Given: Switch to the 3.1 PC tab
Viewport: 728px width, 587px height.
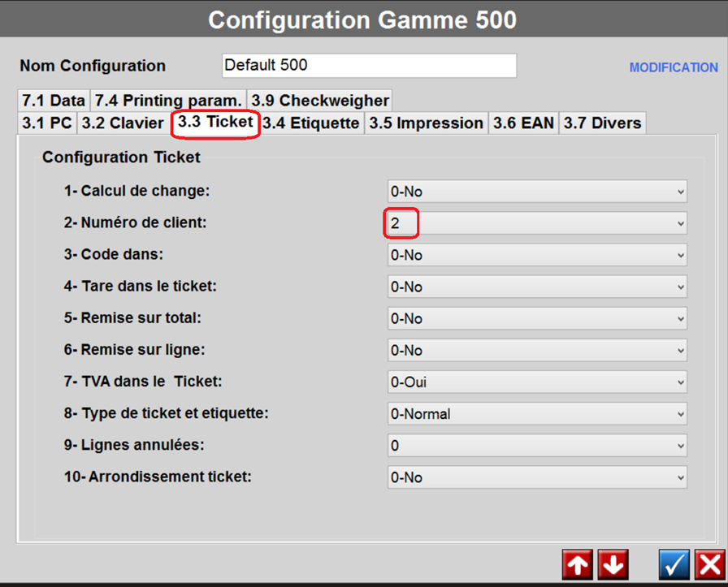Looking at the screenshot, I should [46, 123].
